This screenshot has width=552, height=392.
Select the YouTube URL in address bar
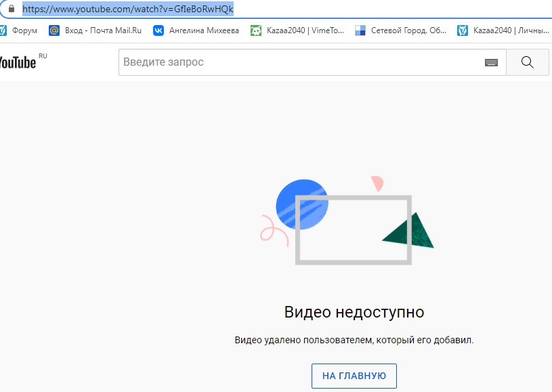(128, 9)
